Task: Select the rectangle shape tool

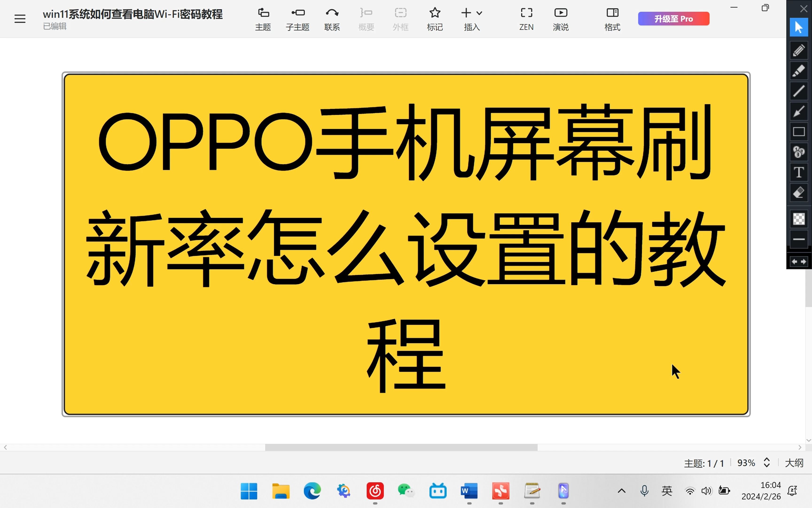Action: click(x=799, y=132)
